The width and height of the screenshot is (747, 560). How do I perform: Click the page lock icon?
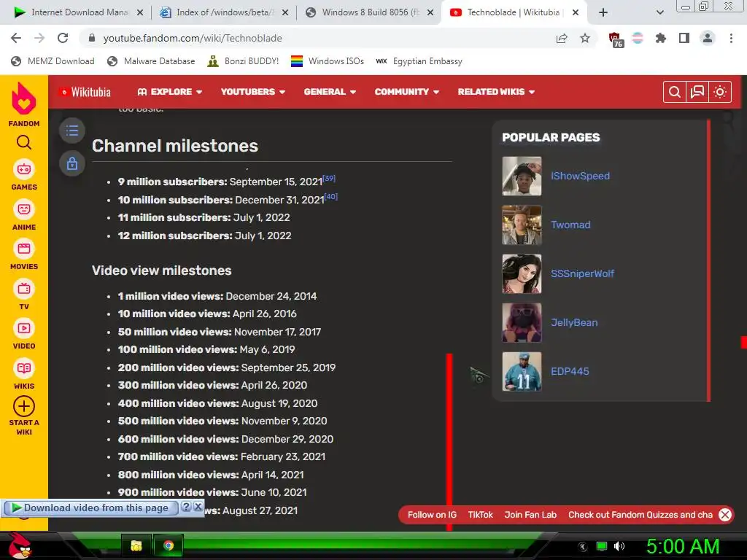(72, 163)
